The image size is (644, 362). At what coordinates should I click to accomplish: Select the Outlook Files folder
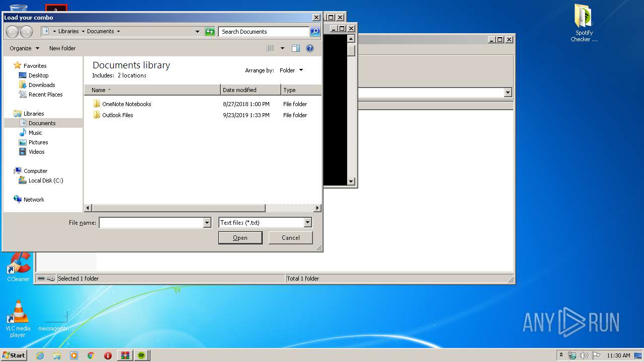(x=117, y=115)
